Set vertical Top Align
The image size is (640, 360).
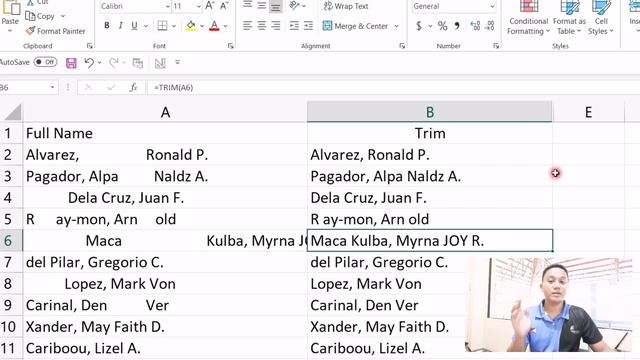pos(248,5)
